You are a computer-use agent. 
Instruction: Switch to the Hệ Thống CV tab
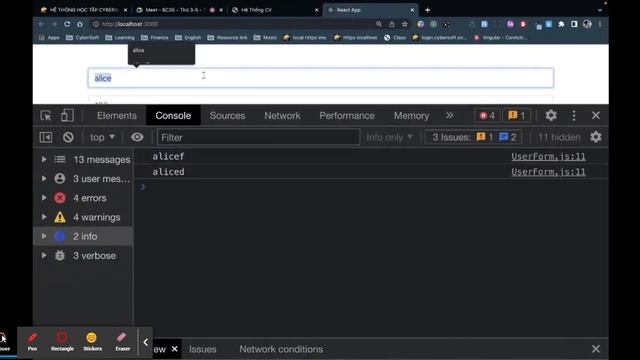275,10
